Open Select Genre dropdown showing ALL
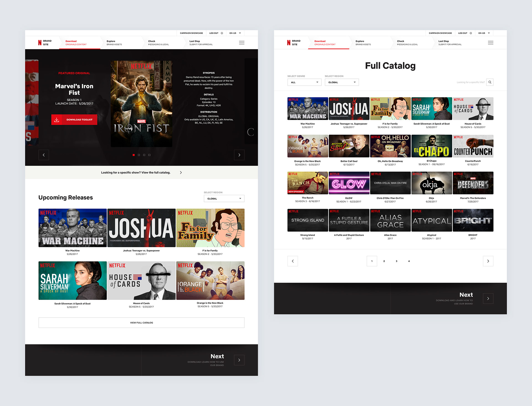The image size is (532, 406). tap(304, 82)
